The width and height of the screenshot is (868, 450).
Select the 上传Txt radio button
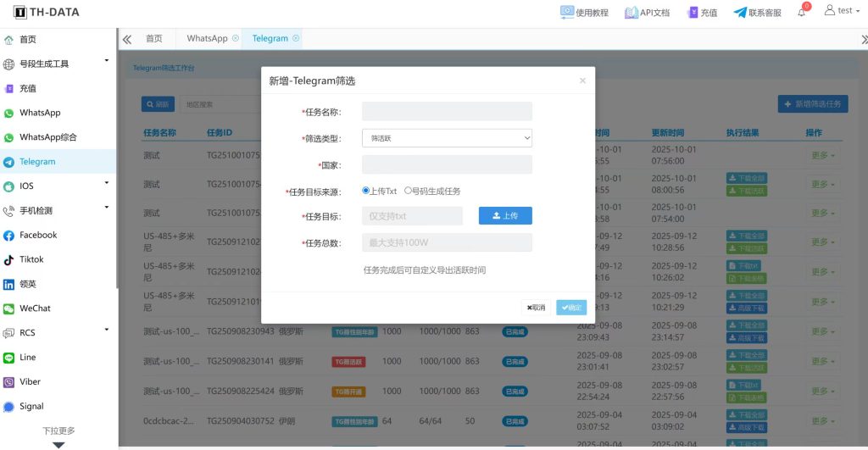(x=365, y=191)
